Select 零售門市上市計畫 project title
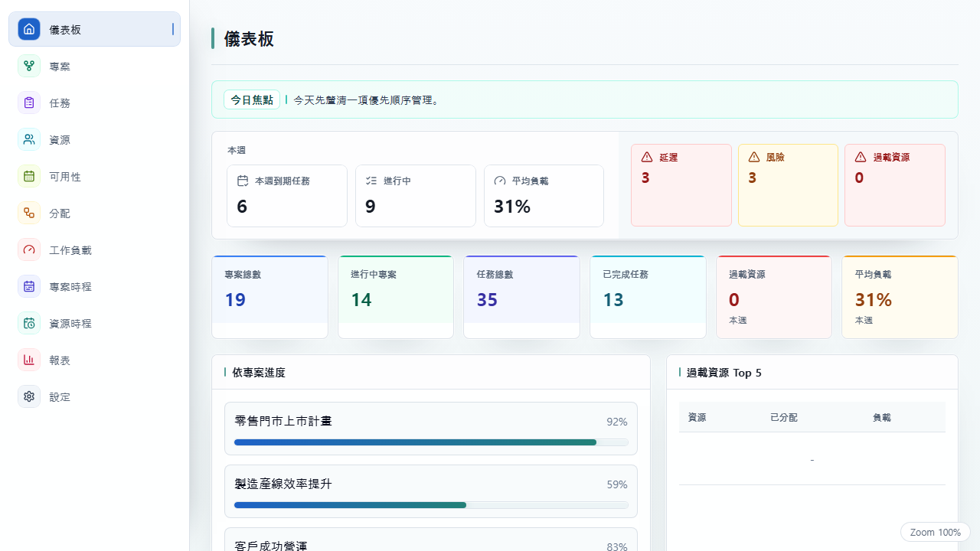980x551 pixels. (283, 421)
